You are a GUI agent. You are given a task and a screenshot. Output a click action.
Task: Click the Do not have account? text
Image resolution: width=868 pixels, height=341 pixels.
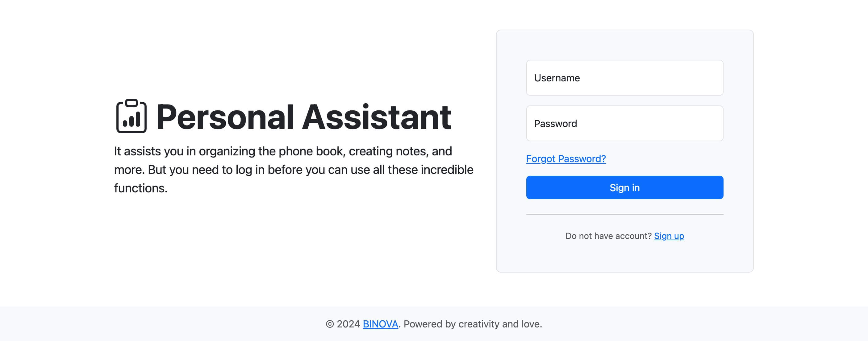pos(608,236)
